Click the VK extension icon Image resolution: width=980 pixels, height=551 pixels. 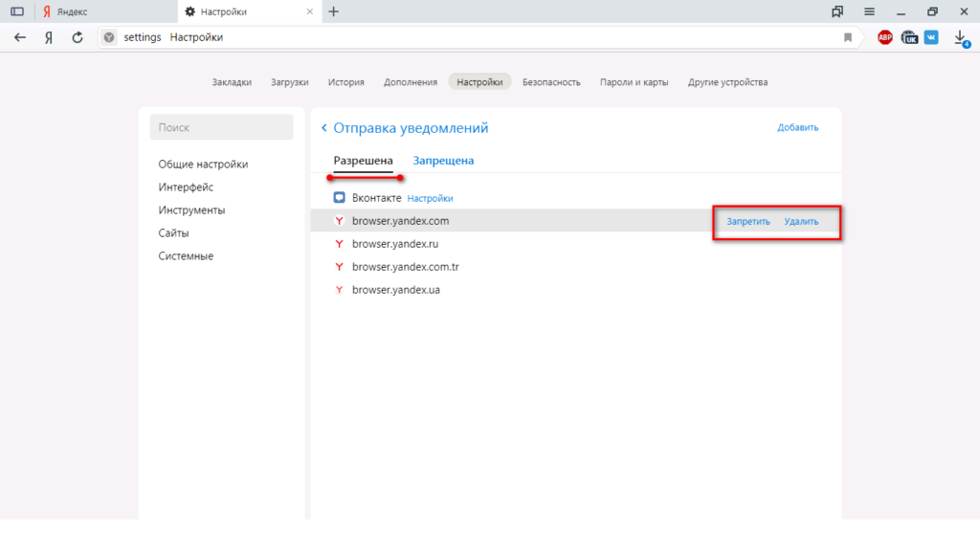click(x=931, y=37)
